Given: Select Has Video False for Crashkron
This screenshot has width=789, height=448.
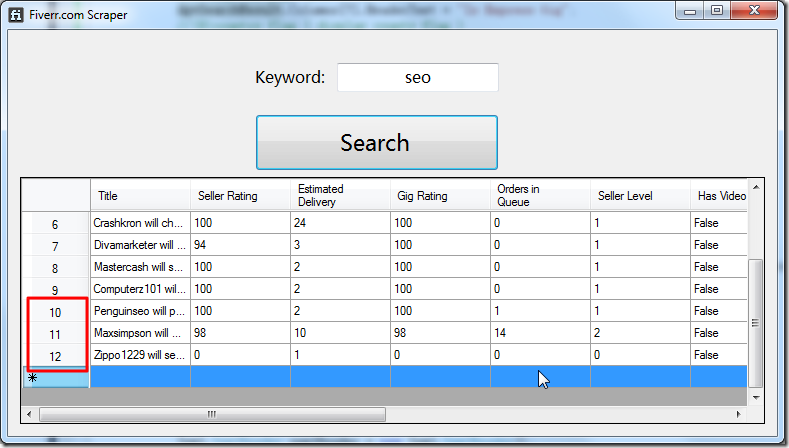Looking at the screenshot, I should 719,223.
